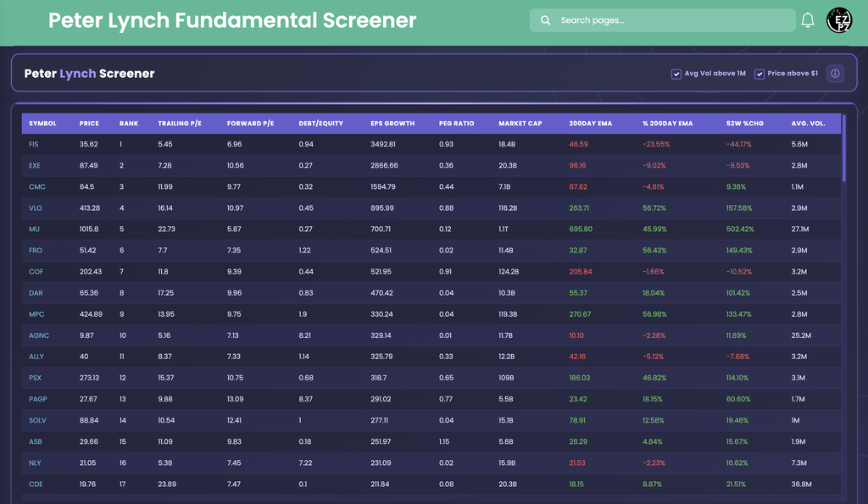Select PSX market cap 109B
The width and height of the screenshot is (868, 504).
[x=506, y=378]
